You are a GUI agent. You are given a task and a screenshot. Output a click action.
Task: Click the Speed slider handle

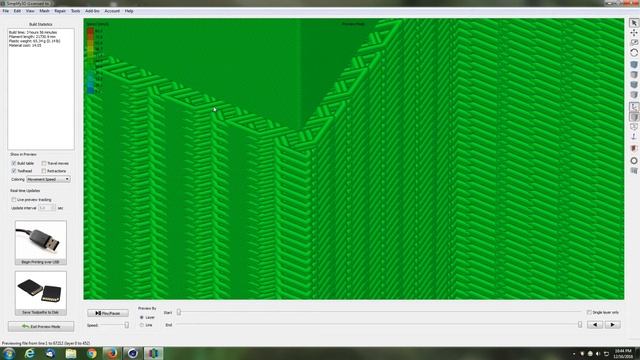click(x=127, y=325)
